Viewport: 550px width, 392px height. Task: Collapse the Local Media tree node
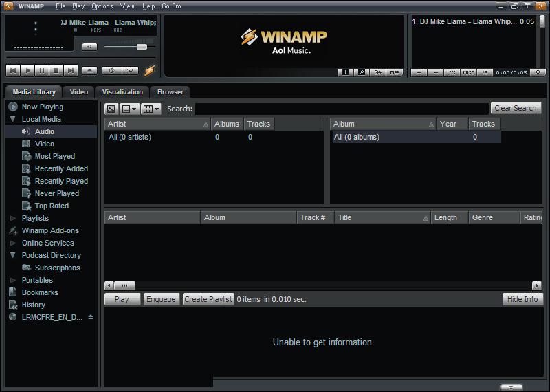(x=13, y=119)
